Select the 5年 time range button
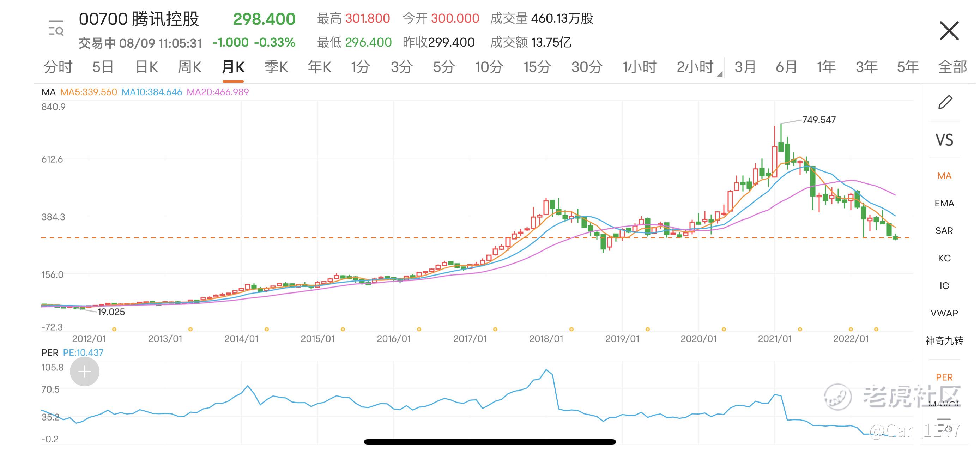This screenshot has height=453, width=980. coord(907,67)
